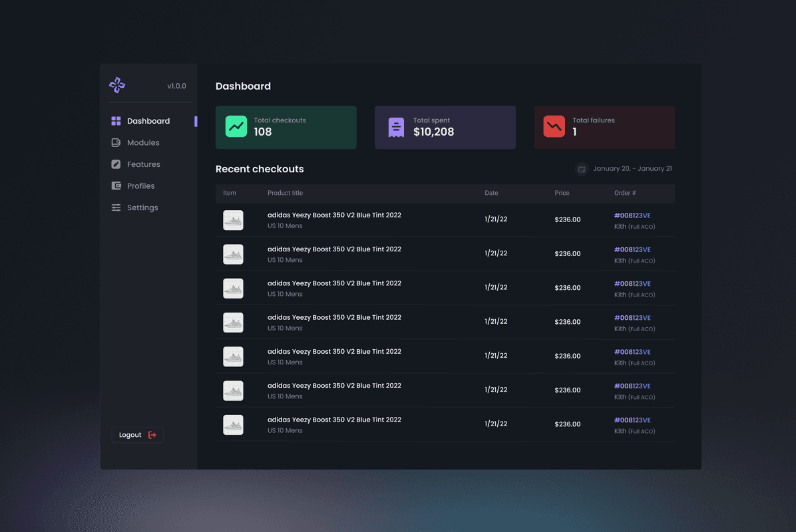The width and height of the screenshot is (796, 532).
Task: Click the calendar icon near the date range
Action: pyautogui.click(x=582, y=168)
